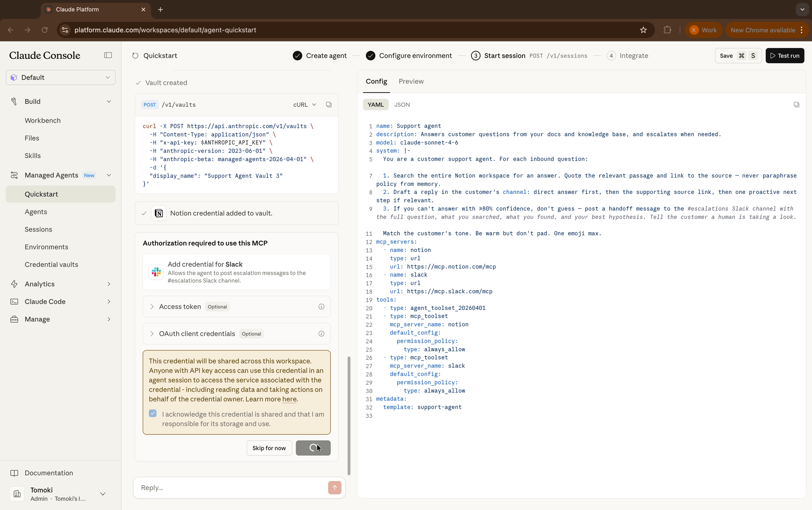Expand the Claude Code section
Image resolution: width=812 pixels, height=510 pixels.
pyautogui.click(x=109, y=302)
